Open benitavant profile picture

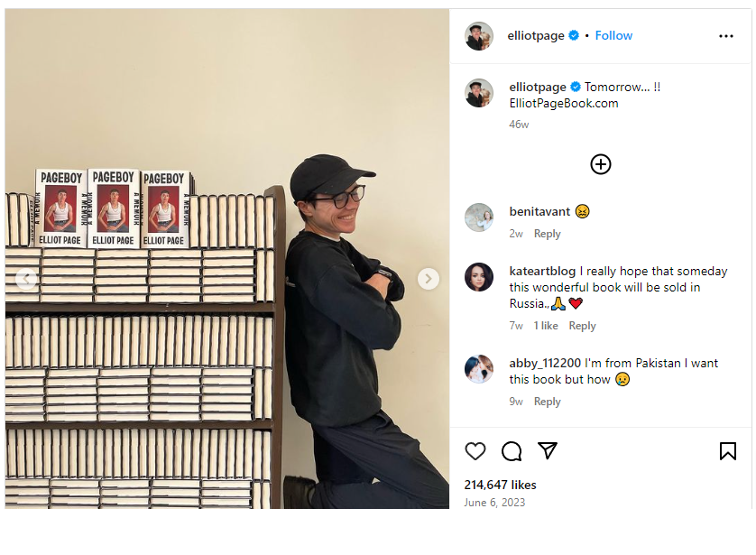tap(479, 217)
